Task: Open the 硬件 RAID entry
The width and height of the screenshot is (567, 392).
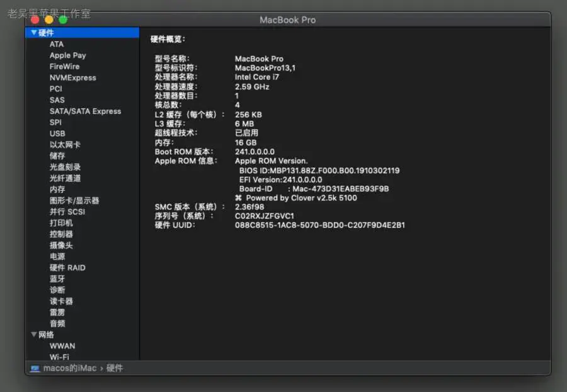Action: 67,268
